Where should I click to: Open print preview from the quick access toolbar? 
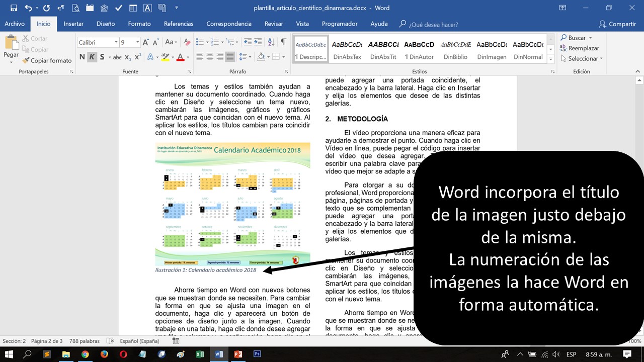point(75,8)
